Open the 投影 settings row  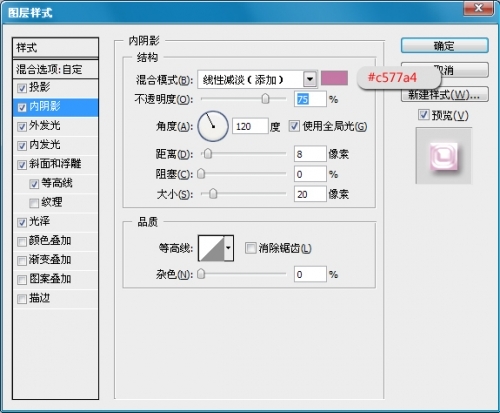pos(55,88)
